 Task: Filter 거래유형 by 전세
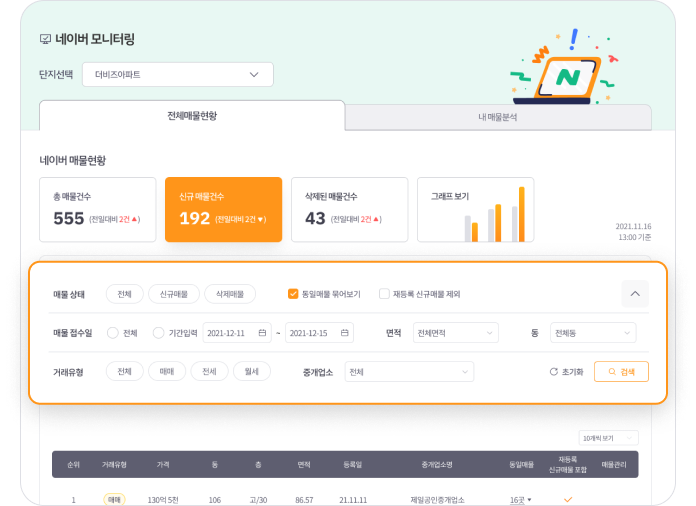click(x=210, y=371)
